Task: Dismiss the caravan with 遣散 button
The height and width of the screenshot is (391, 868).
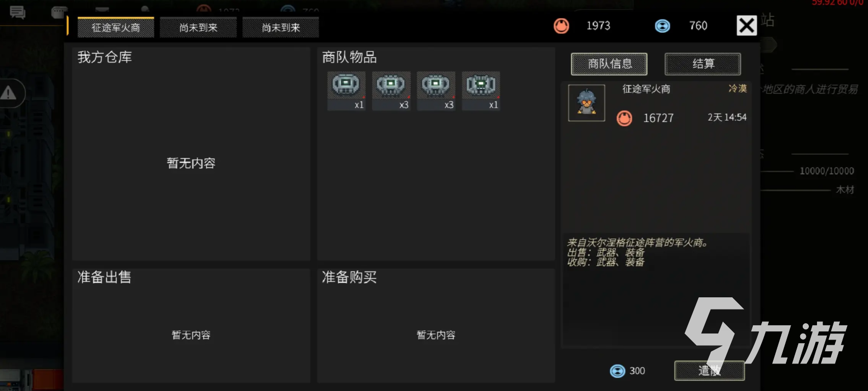Action: point(709,371)
